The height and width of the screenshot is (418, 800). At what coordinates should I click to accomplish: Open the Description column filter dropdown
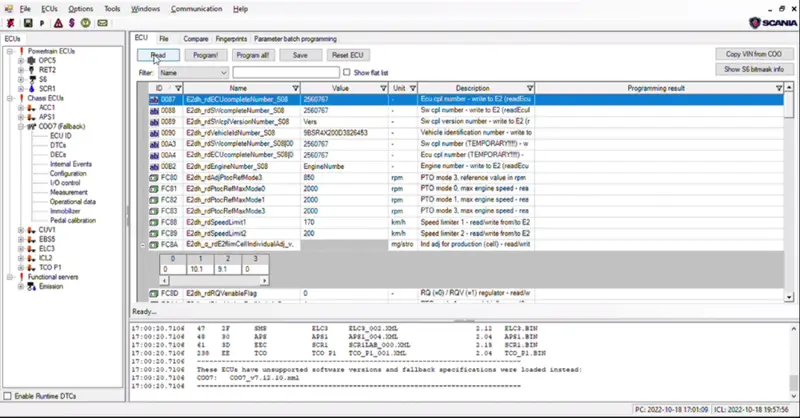[x=530, y=88]
